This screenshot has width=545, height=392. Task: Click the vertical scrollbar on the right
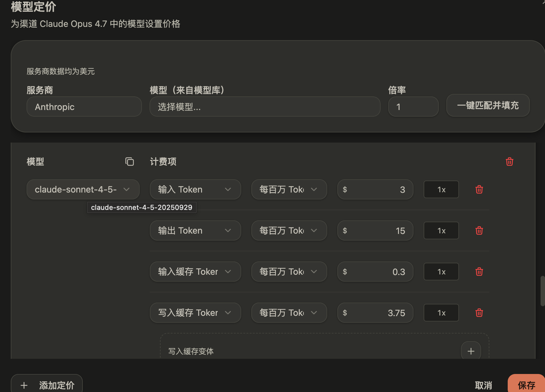542,291
